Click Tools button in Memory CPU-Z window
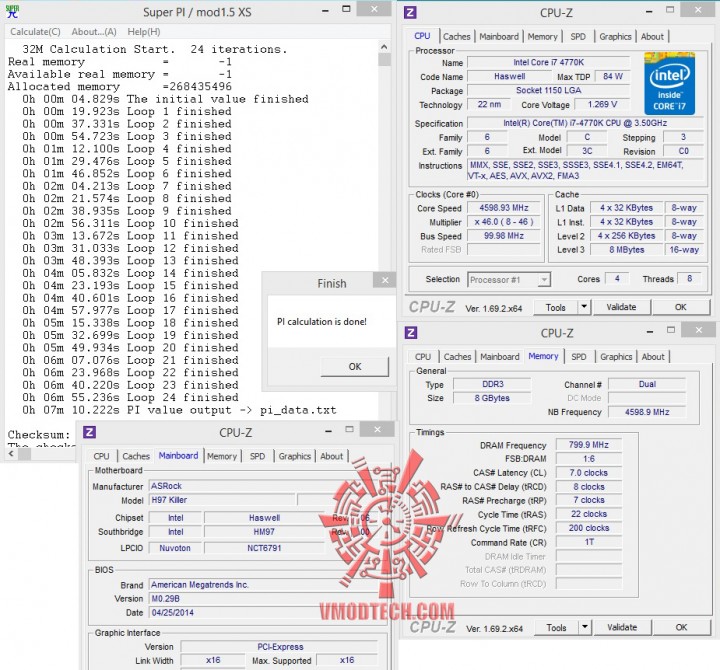This screenshot has height=670, width=720. coord(556,628)
